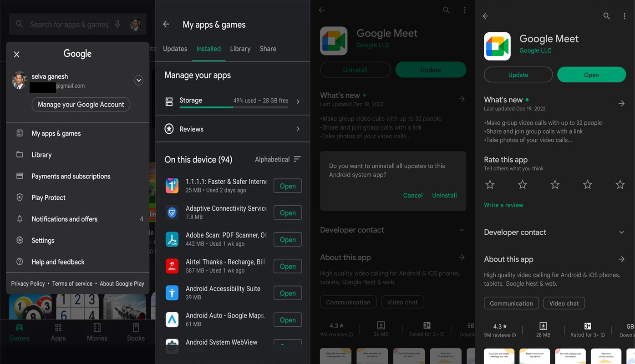The height and width of the screenshot is (364, 635).
Task: Open Adobe Scan app
Action: pos(288,240)
